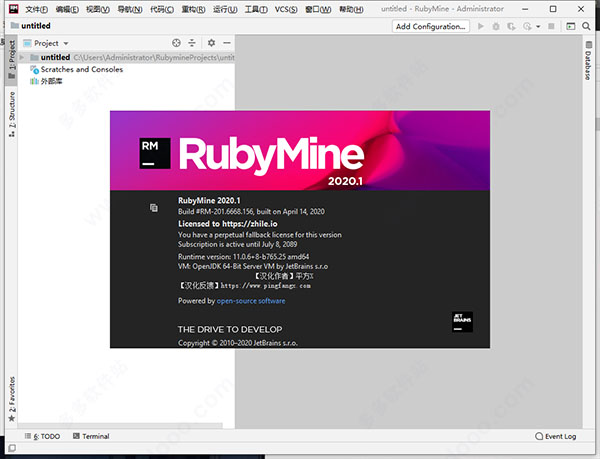Click the green Run icon in toolbar

[x=481, y=26]
